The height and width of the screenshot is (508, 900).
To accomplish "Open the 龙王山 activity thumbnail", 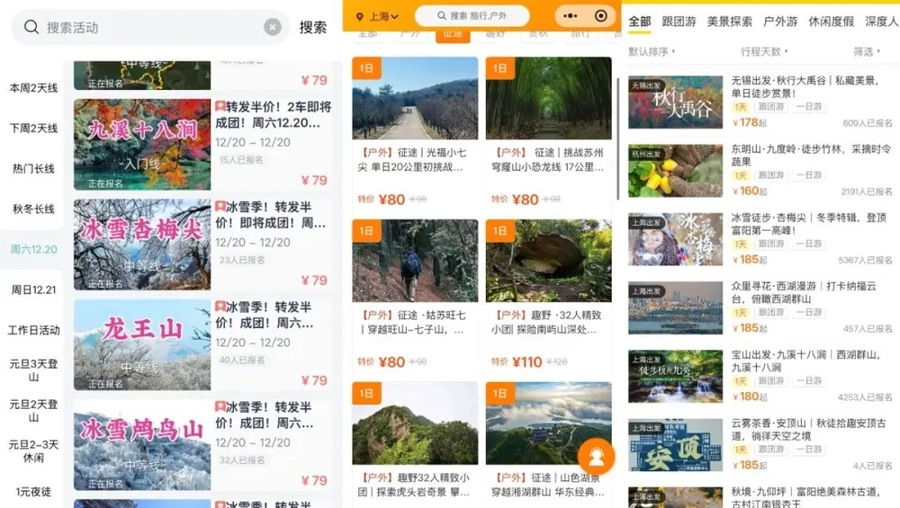I will pyautogui.click(x=142, y=345).
